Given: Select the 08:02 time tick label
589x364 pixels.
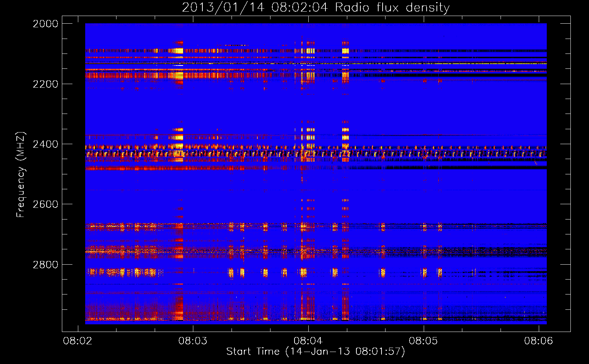Looking at the screenshot, I should pyautogui.click(x=78, y=341).
